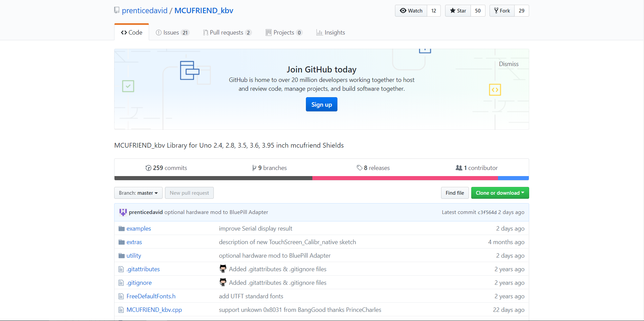Click the .gitignore file icon

coord(121,283)
